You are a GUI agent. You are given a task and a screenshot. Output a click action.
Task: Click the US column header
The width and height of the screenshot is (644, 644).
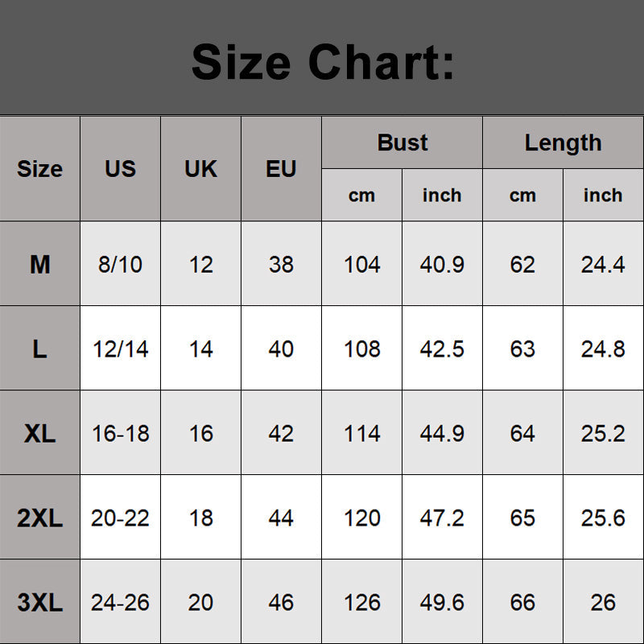(120, 169)
